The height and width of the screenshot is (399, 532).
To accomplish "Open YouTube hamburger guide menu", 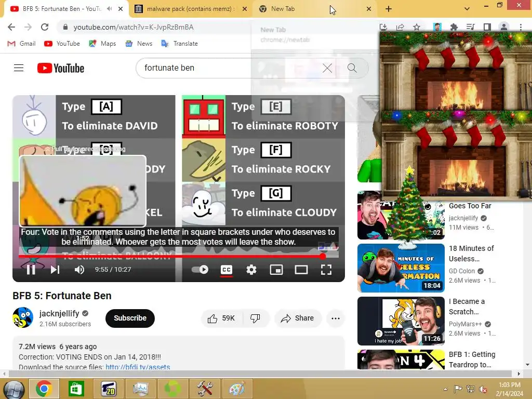I will pyautogui.click(x=19, y=68).
